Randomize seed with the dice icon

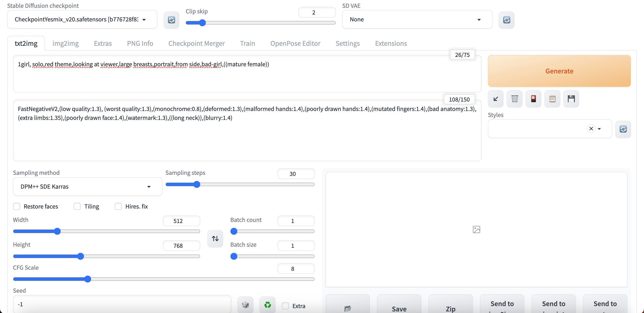click(x=246, y=305)
